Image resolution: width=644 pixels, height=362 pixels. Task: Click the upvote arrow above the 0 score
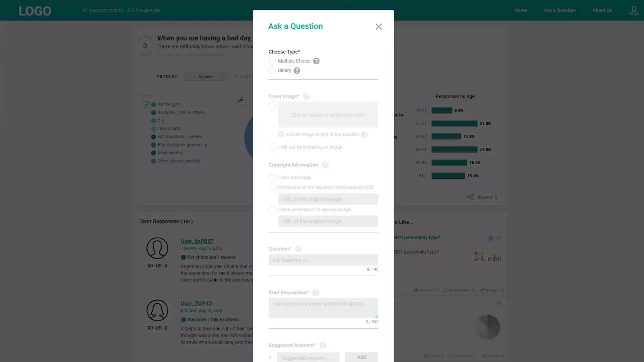[x=145, y=37]
